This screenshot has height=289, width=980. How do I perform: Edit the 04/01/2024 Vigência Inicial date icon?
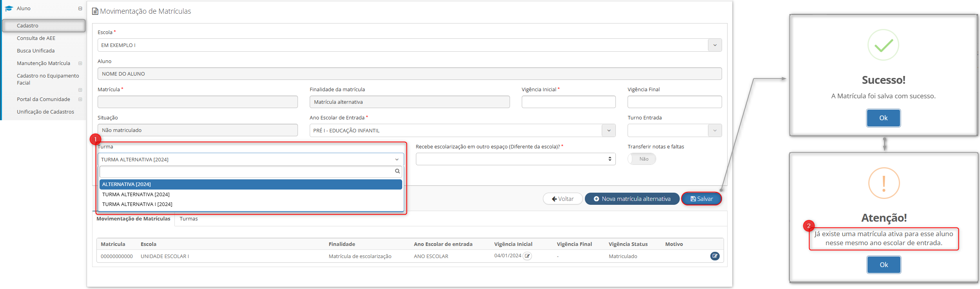coord(528,256)
